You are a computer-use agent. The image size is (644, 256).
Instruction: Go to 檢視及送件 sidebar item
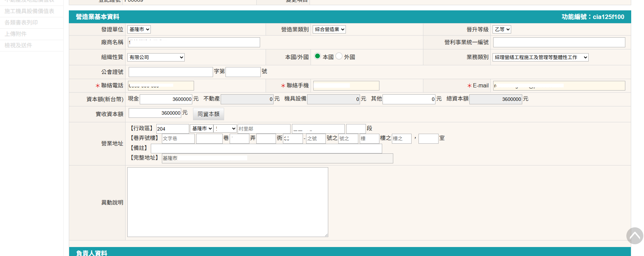click(18, 45)
